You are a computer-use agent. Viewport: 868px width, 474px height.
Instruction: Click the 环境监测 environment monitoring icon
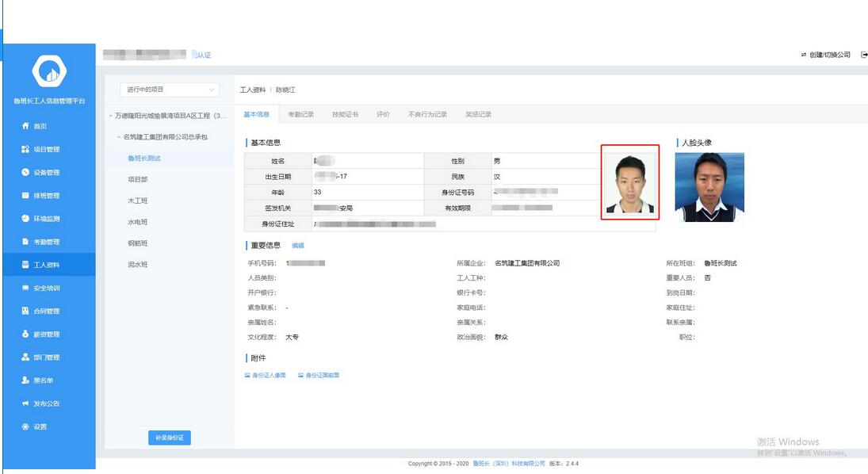click(26, 218)
